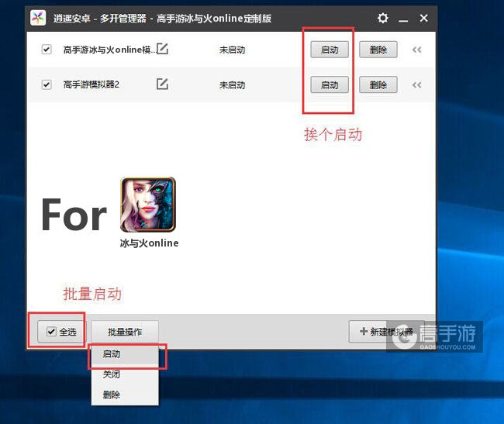Image resolution: width=504 pixels, height=424 pixels.
Task: Select 启动 from batch operation menu
Action: point(112,354)
